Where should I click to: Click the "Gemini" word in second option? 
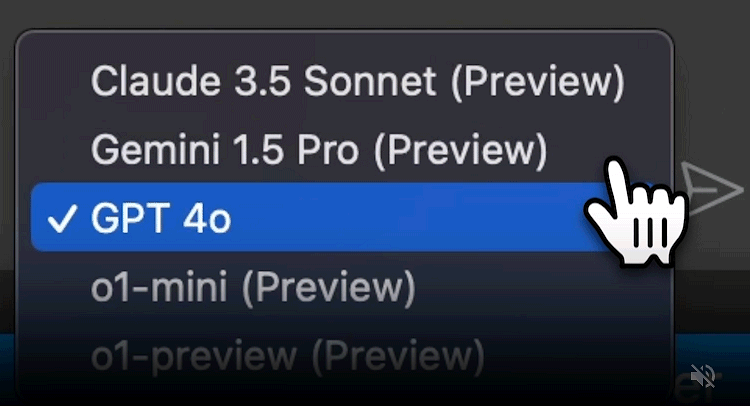tap(156, 149)
